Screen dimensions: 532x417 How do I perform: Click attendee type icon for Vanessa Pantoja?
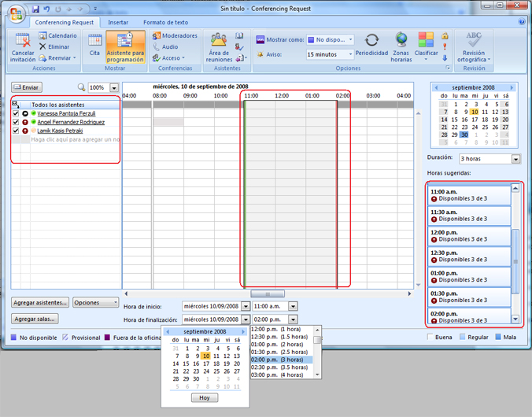pyautogui.click(x=25, y=113)
